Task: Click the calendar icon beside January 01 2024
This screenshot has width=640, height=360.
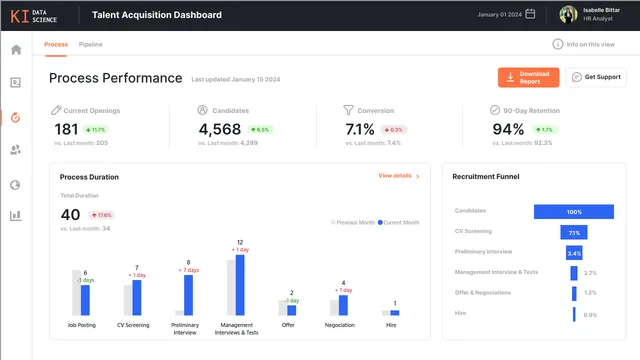Action: pos(530,14)
